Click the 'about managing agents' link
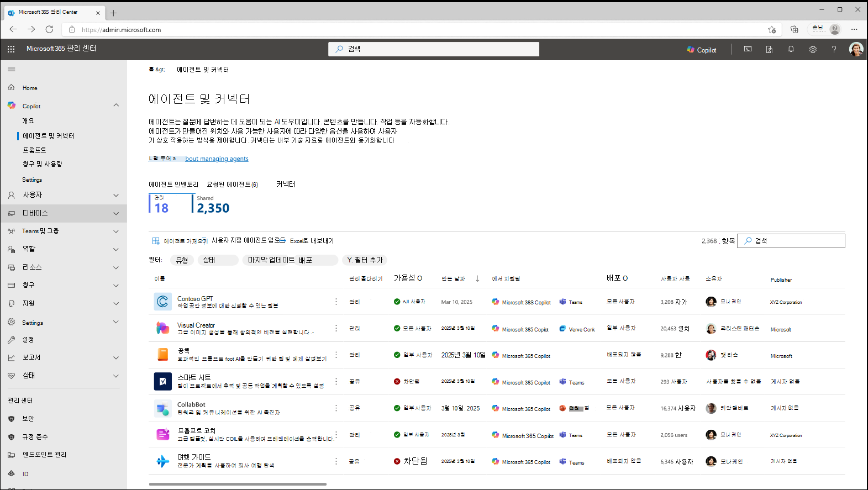The image size is (868, 490). pyautogui.click(x=217, y=159)
